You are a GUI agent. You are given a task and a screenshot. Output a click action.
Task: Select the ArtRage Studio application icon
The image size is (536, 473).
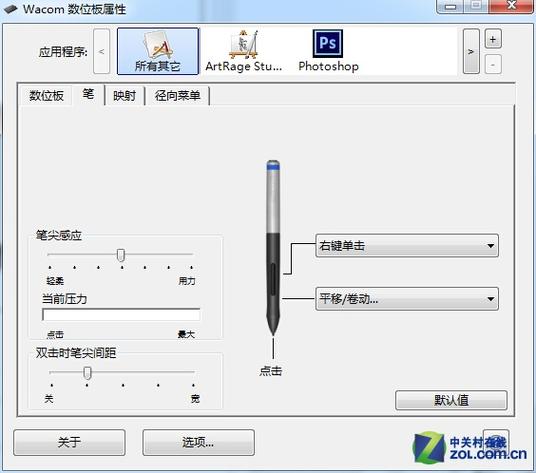[244, 51]
